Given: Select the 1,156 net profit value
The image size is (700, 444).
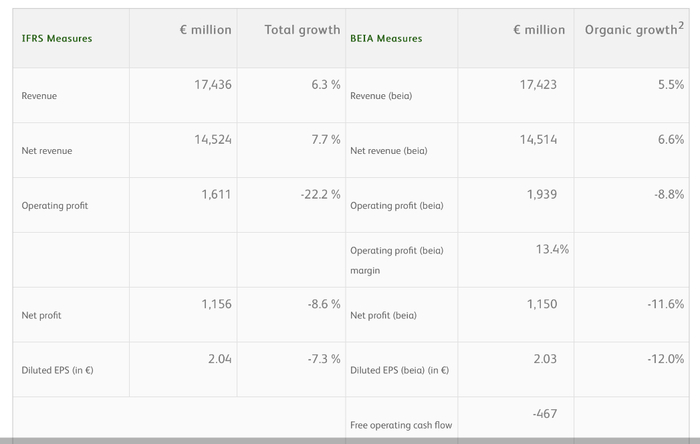Looking at the screenshot, I should click(216, 304).
